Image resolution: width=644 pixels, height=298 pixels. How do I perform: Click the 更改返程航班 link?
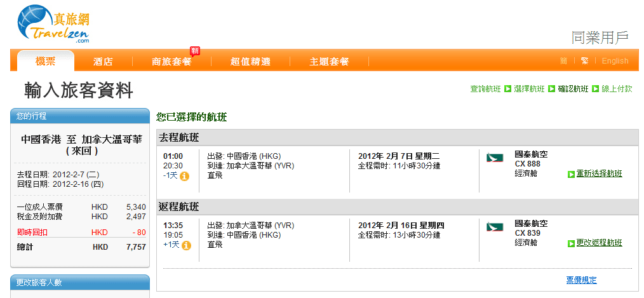[x=599, y=243]
